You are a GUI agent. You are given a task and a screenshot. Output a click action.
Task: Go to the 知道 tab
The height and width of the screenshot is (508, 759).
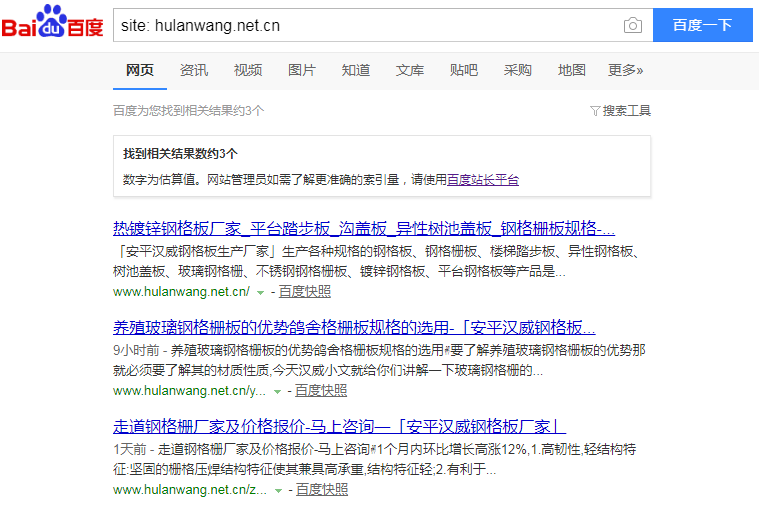tap(356, 70)
